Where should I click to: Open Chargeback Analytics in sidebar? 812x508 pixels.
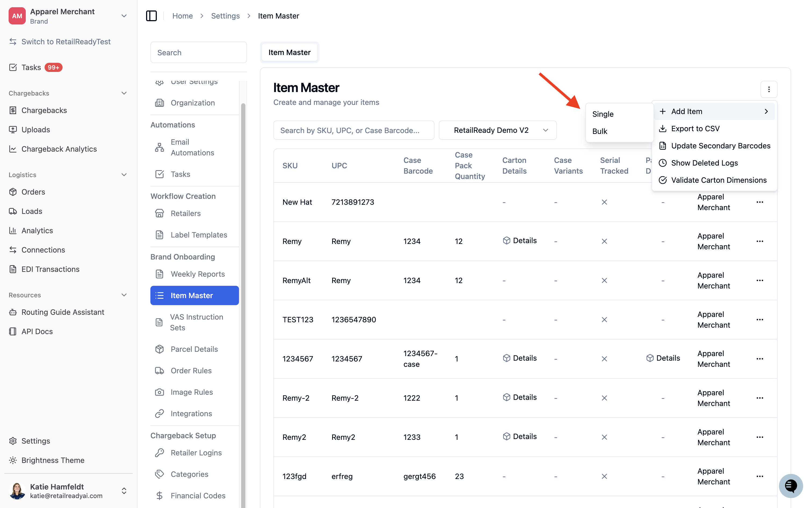pos(53,149)
